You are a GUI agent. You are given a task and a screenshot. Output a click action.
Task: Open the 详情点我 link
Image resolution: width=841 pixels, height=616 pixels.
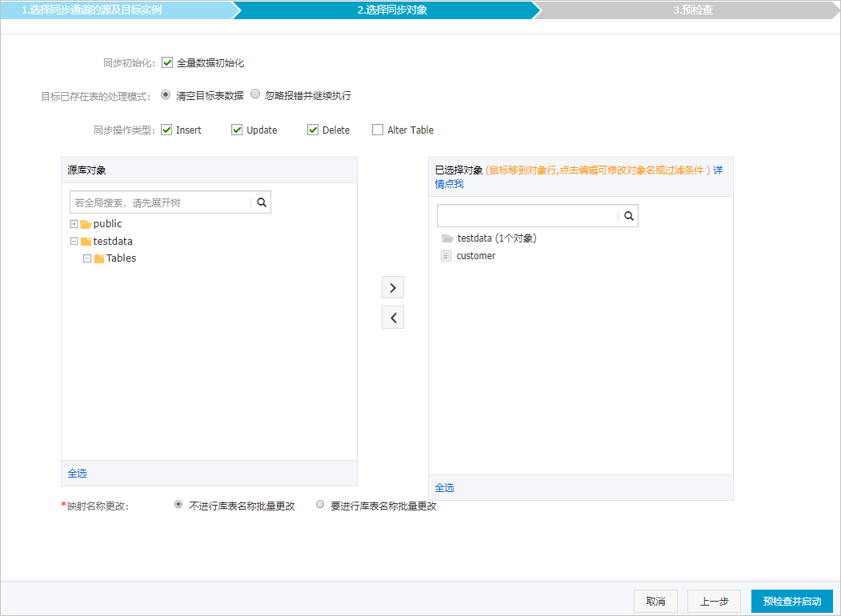(x=450, y=184)
